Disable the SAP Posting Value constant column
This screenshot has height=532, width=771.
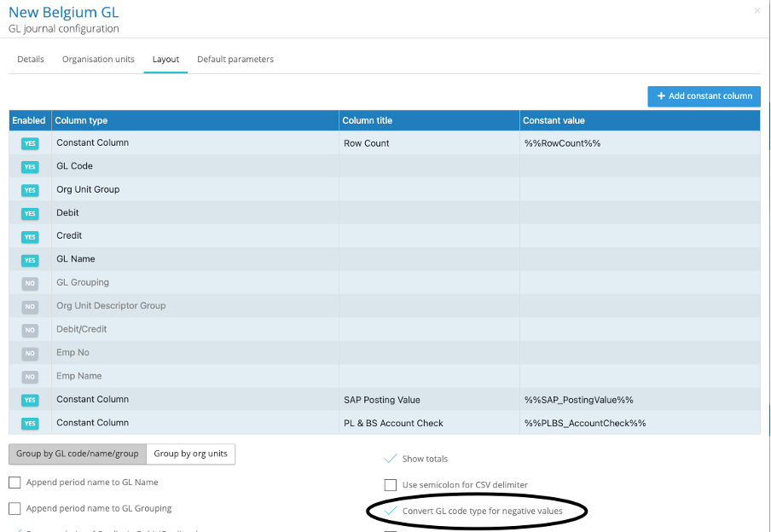click(30, 399)
